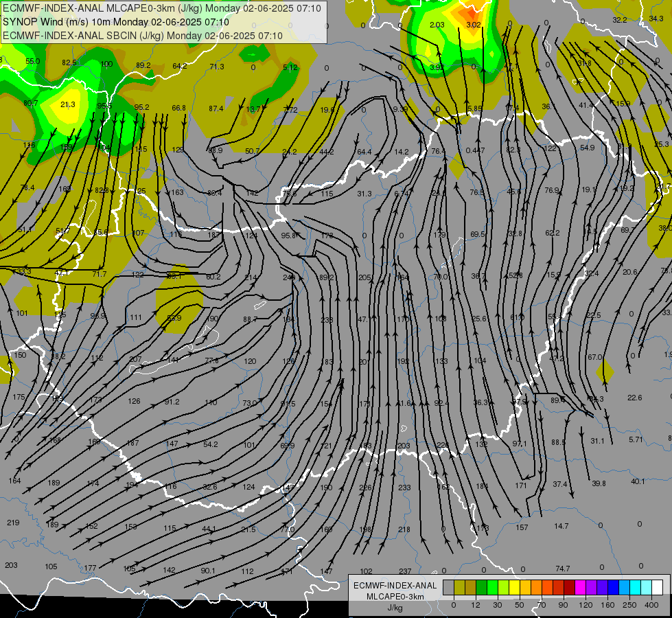Click the map value 74.7

(x=562, y=569)
